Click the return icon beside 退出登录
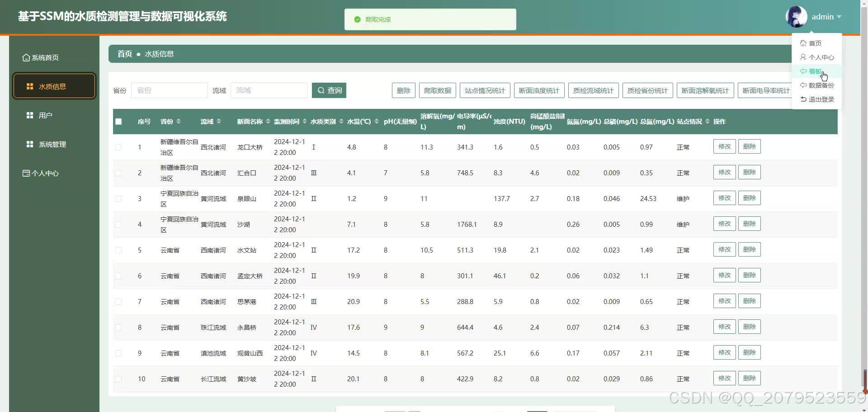Image resolution: width=868 pixels, height=412 pixels. point(803,99)
